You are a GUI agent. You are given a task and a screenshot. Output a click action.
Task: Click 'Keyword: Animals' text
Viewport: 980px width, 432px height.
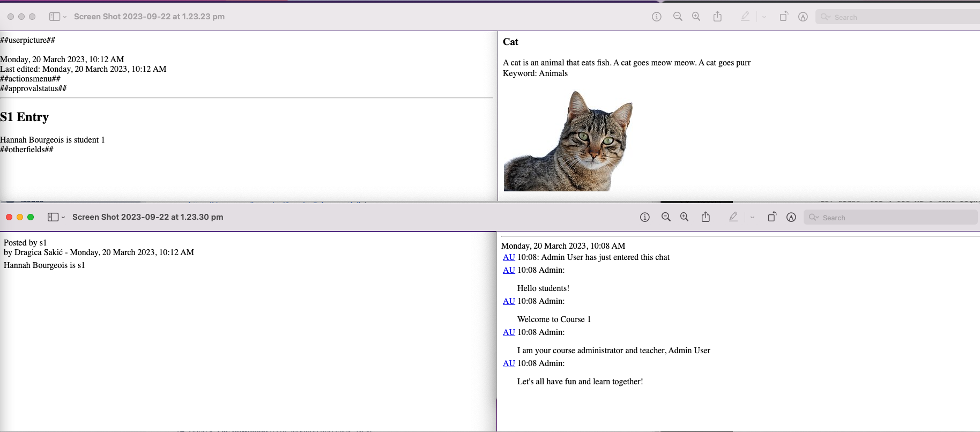[535, 73]
